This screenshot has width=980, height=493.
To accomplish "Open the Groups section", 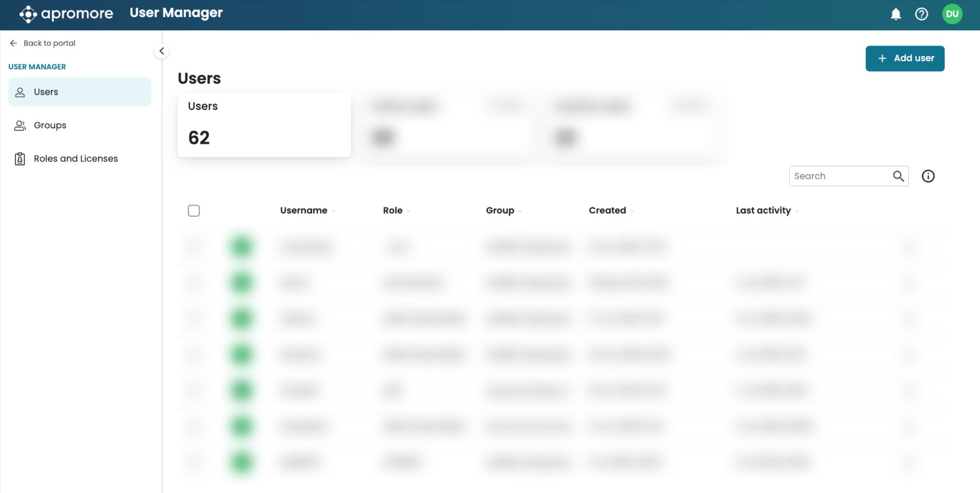I will coord(50,125).
